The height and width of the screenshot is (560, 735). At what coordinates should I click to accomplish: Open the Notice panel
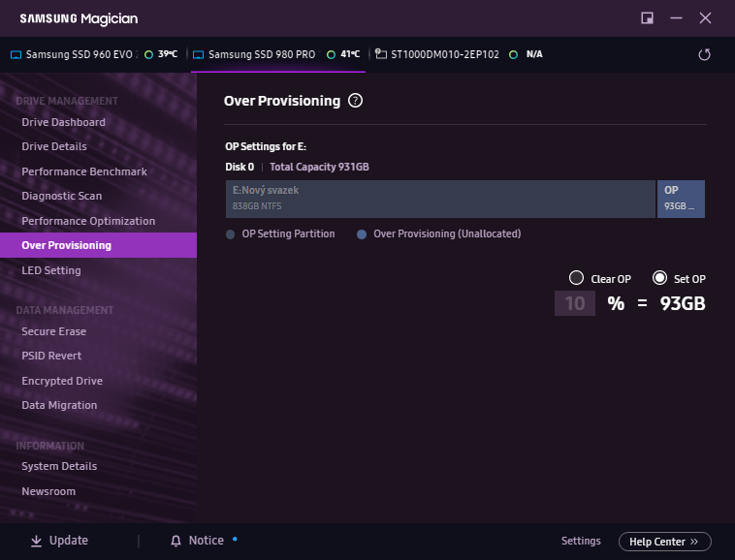point(198,541)
